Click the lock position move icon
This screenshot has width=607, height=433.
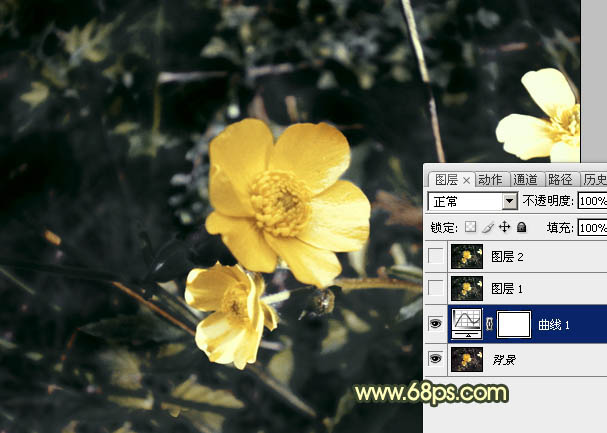[502, 228]
